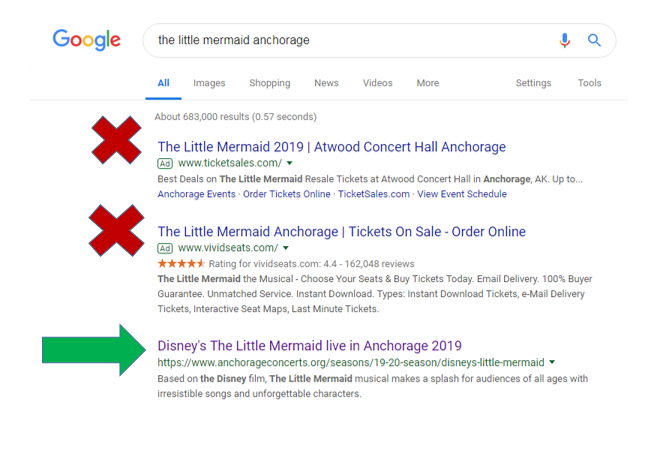The width and height of the screenshot is (657, 451).
Task: Click the orange star rating for vividseats
Action: [181, 264]
